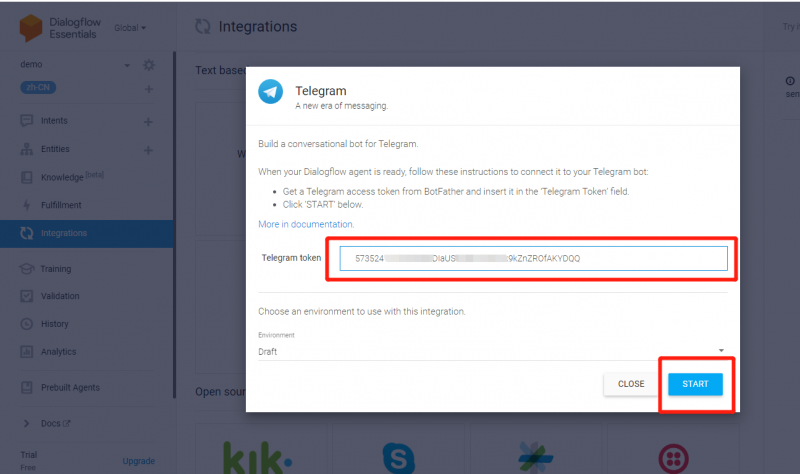Click the 'Telegram' dialog title text
800x474 pixels.
[321, 91]
